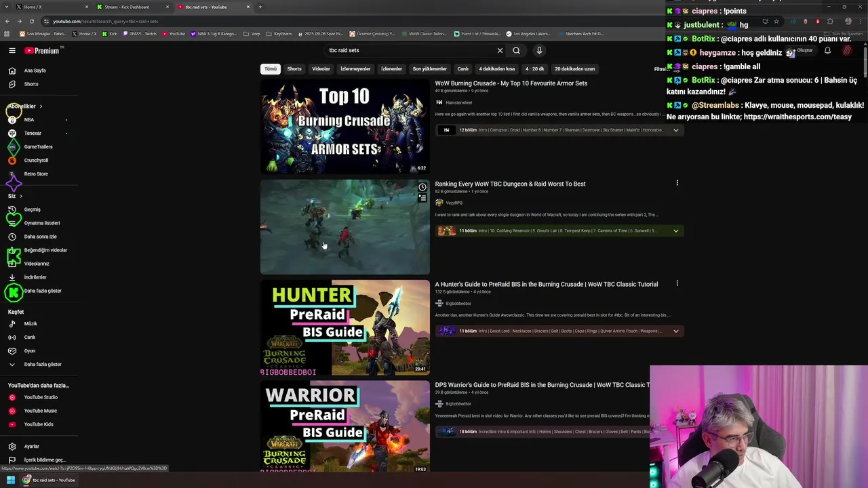868x488 pixels.
Task: Expand chapters of Hunter's PreRaid BIS video
Action: pyautogui.click(x=675, y=331)
